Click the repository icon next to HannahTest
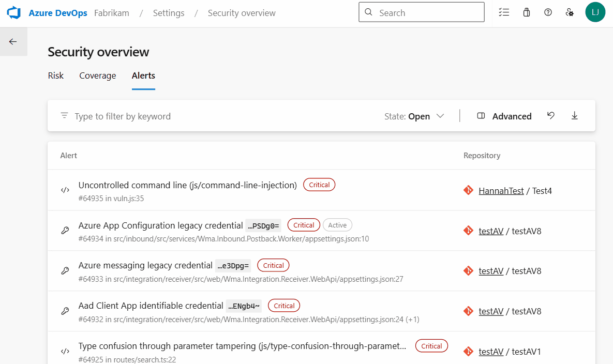The height and width of the screenshot is (364, 613). coord(468,190)
